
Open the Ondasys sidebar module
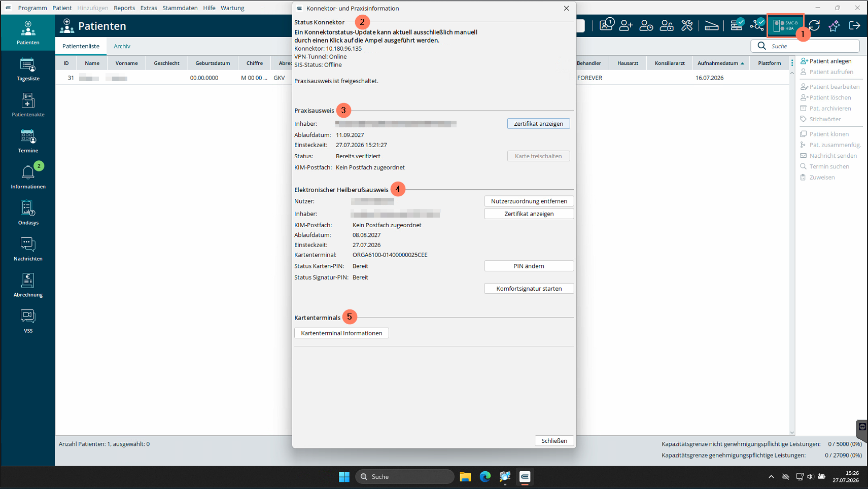[x=28, y=213]
